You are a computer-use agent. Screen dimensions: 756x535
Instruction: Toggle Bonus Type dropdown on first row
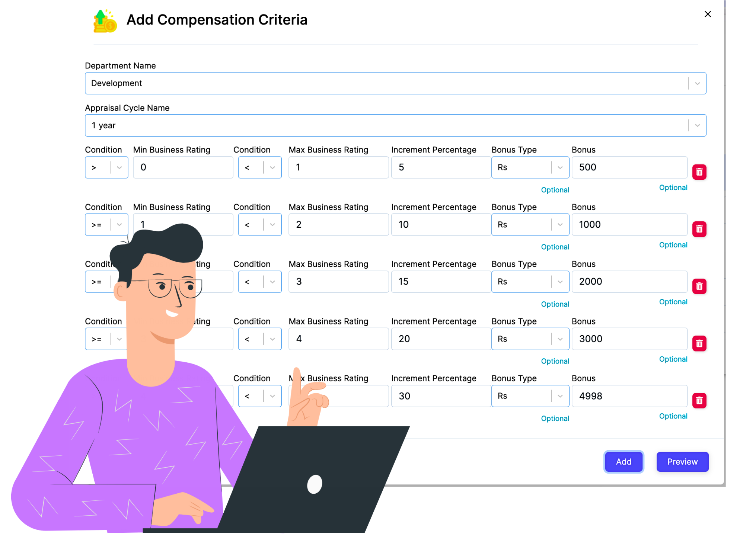[559, 167]
